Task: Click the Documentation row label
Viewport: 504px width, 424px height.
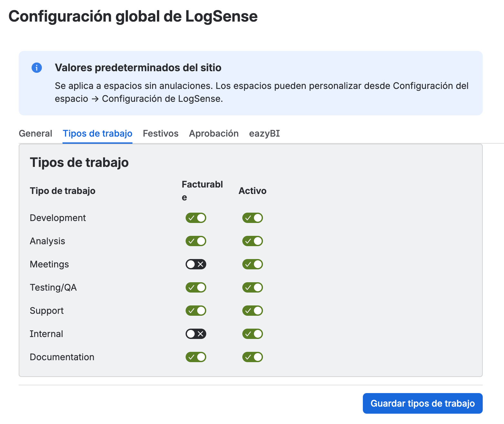Action: (62, 357)
